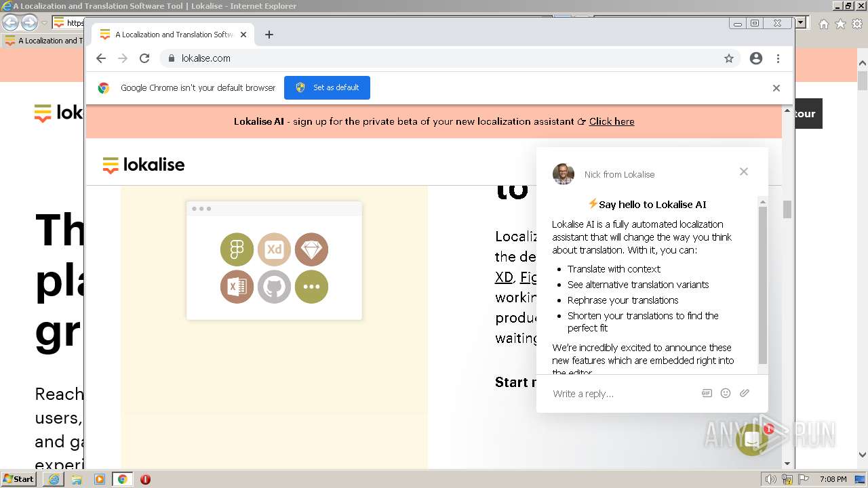Click Internet Explorer's scroll-up arrow

coord(863,64)
